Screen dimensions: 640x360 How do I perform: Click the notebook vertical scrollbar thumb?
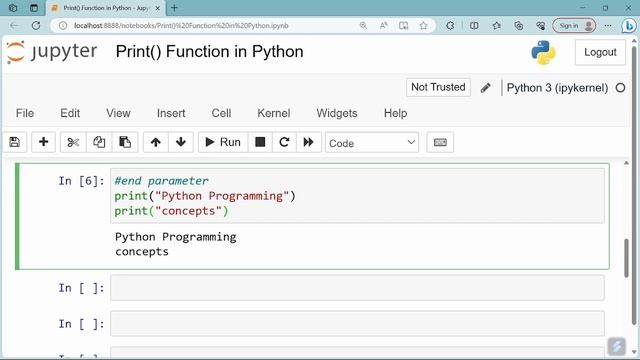627,258
